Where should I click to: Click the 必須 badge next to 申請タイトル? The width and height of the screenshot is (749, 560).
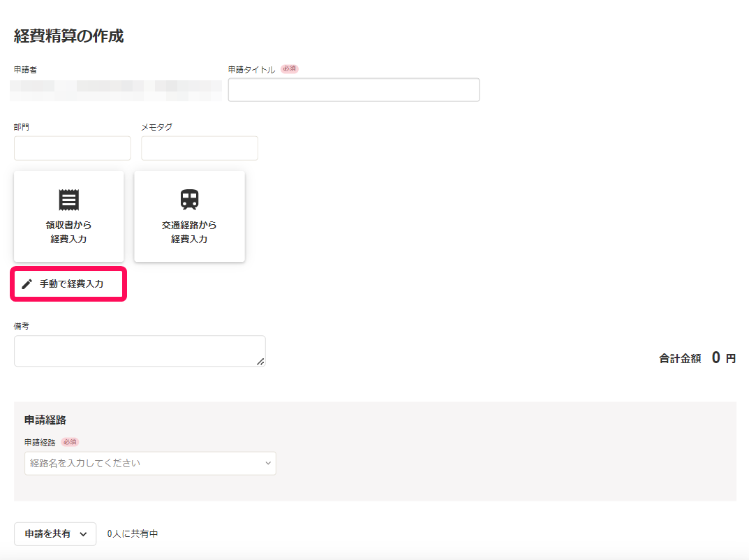pos(290,69)
